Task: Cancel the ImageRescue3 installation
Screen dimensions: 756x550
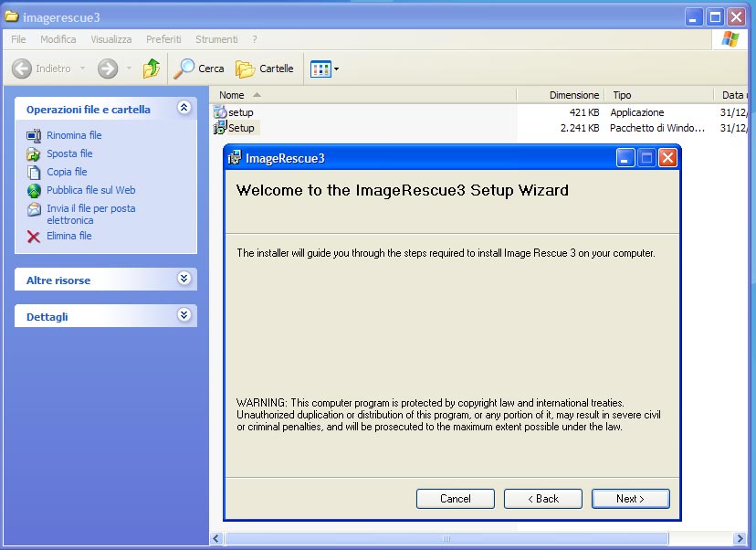Action: pos(455,498)
